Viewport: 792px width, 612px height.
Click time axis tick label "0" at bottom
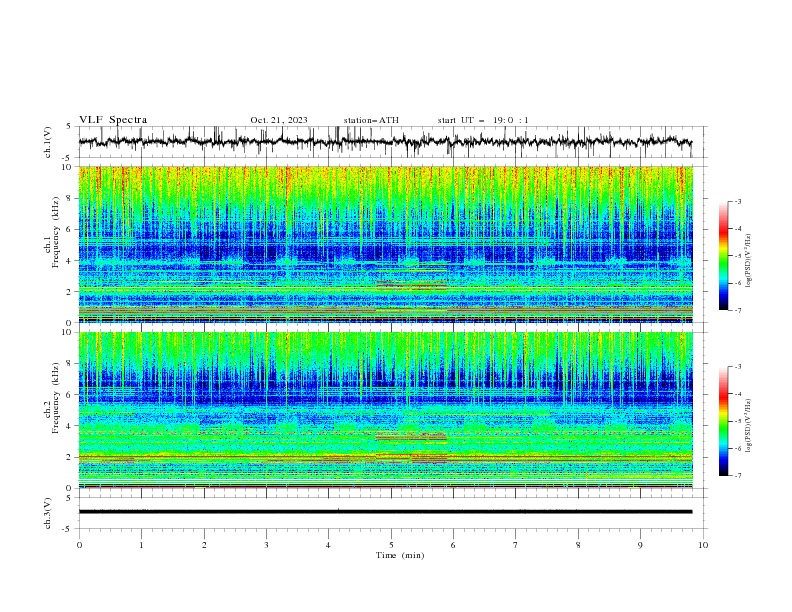pos(79,545)
